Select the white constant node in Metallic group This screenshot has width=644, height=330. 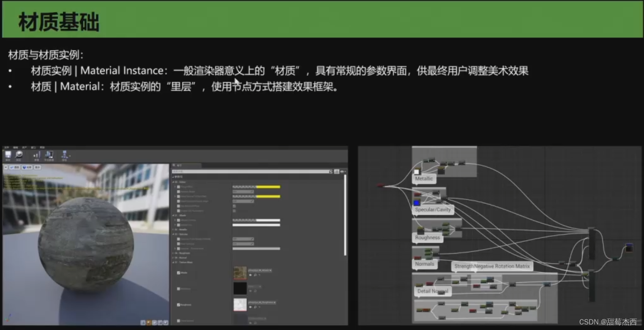click(417, 172)
